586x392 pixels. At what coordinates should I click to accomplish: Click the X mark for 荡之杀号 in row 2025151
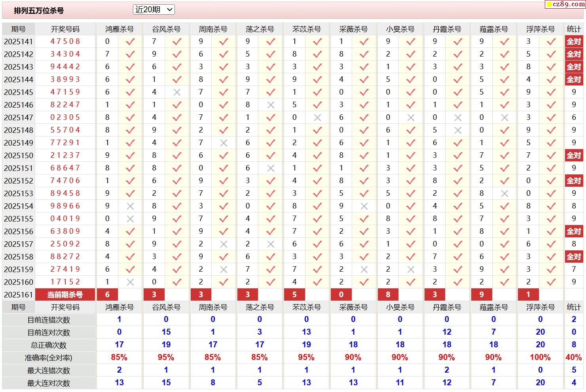coord(271,168)
